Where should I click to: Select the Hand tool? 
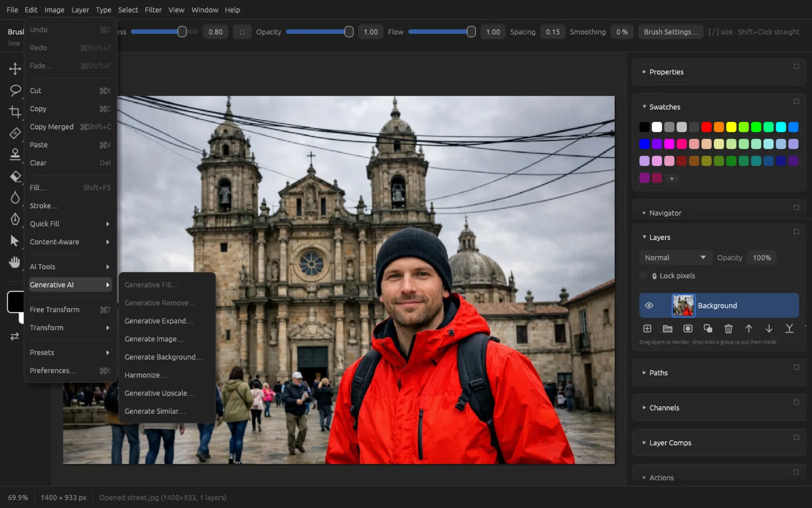(15, 262)
